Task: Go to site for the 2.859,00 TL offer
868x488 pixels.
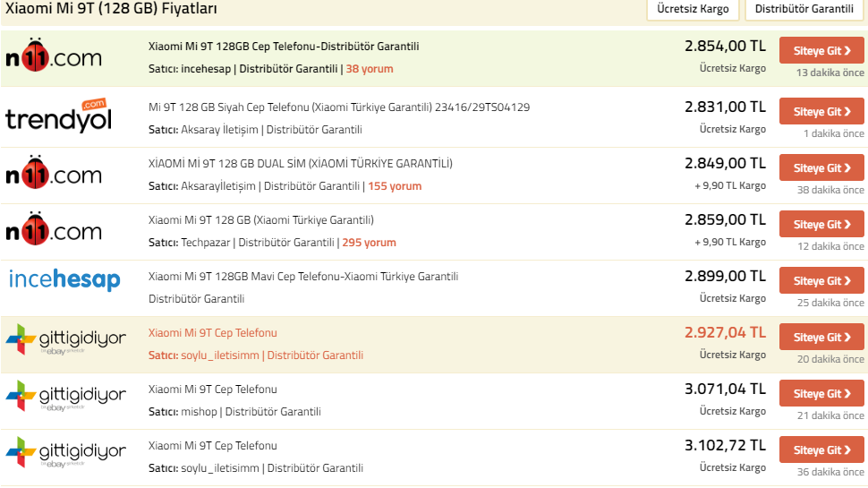Action: [x=821, y=225]
